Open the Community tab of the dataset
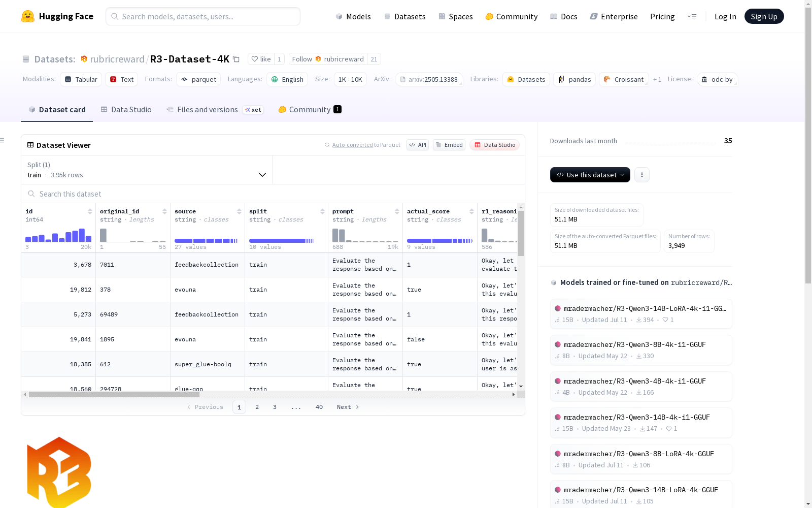The image size is (812, 508). click(310, 110)
